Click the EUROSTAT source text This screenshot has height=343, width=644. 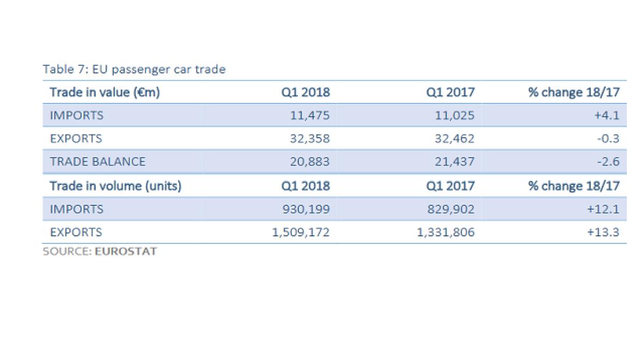coord(126,251)
